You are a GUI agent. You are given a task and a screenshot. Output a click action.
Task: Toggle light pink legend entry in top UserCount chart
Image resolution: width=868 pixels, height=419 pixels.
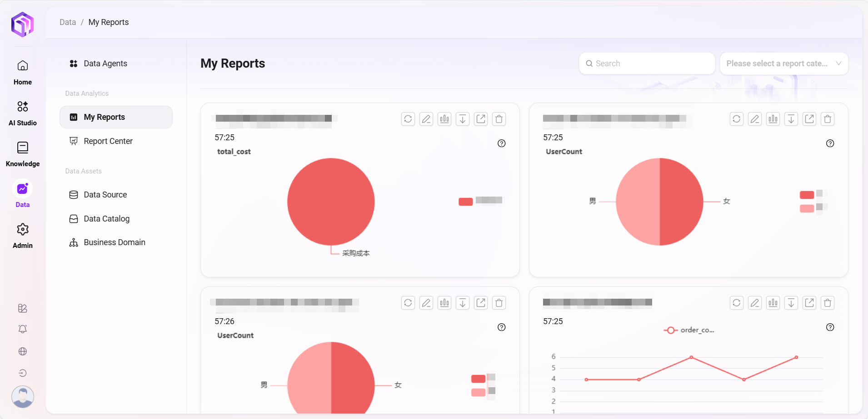pyautogui.click(x=807, y=208)
